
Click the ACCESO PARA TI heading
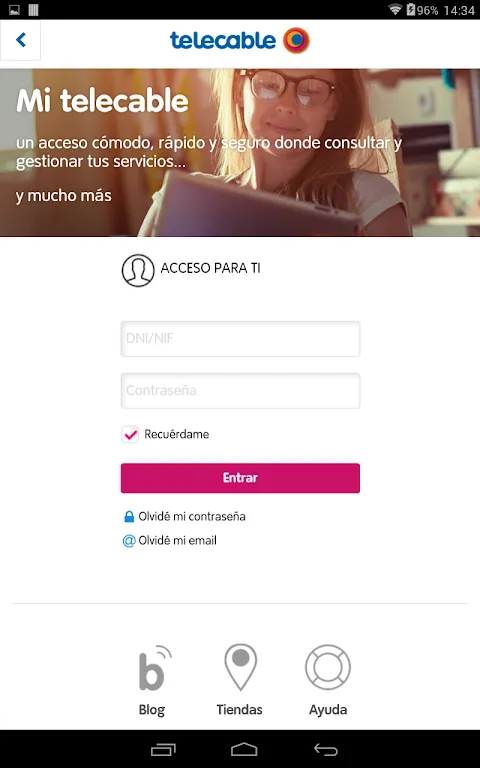point(211,268)
